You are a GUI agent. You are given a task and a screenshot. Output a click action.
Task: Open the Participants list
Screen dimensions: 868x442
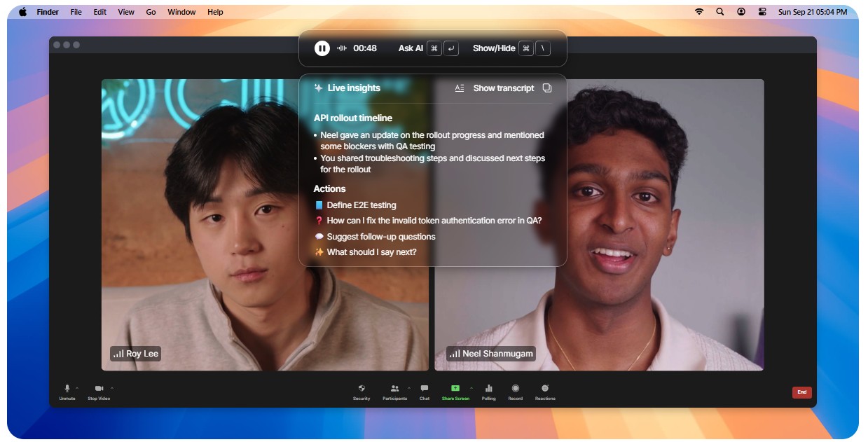(394, 389)
